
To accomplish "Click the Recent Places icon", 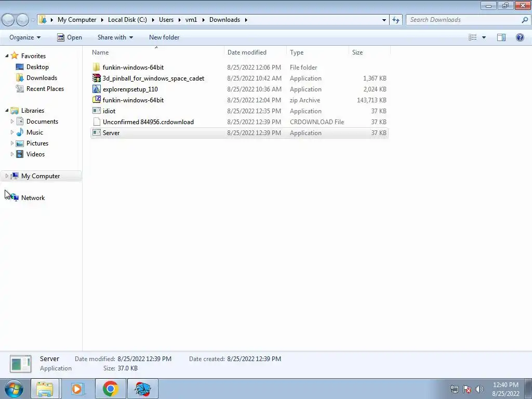I will 20,88.
